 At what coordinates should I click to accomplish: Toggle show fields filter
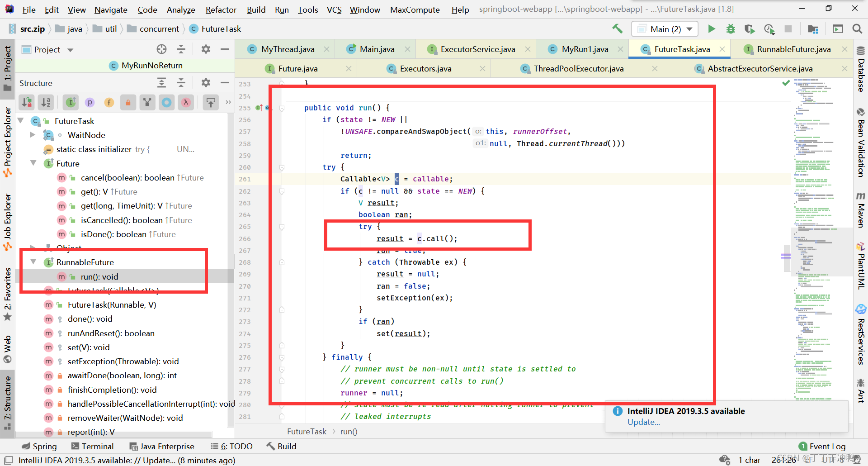pos(109,102)
